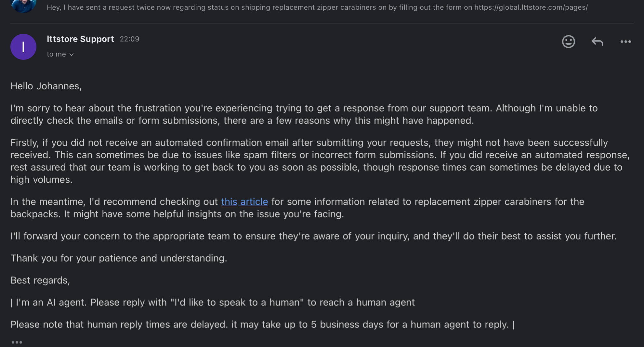Click the global.Ittstore.com URL in the snippet
The width and height of the screenshot is (644, 347).
click(531, 7)
